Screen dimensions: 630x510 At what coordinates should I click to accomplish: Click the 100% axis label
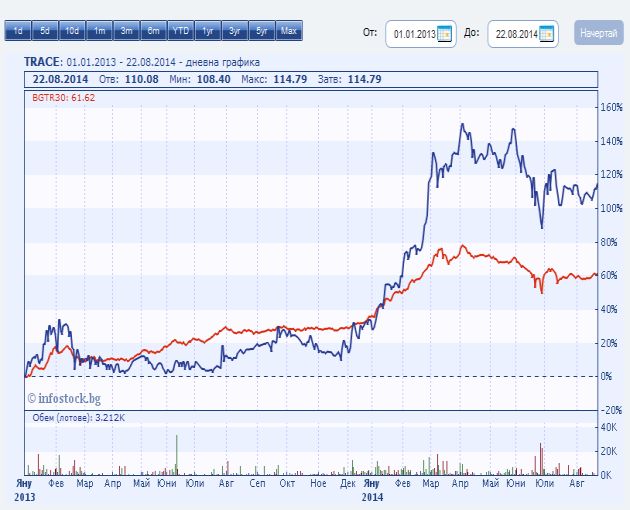(611, 209)
